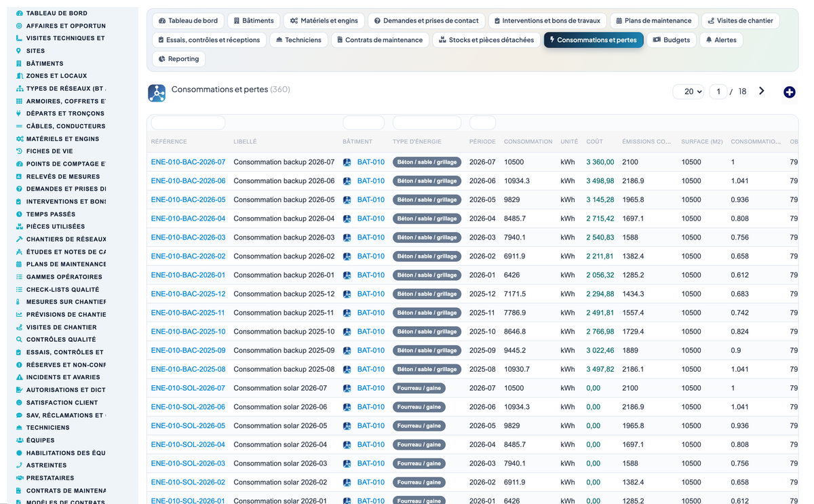Click the Période column filter field
The image size is (814, 504).
click(x=482, y=123)
